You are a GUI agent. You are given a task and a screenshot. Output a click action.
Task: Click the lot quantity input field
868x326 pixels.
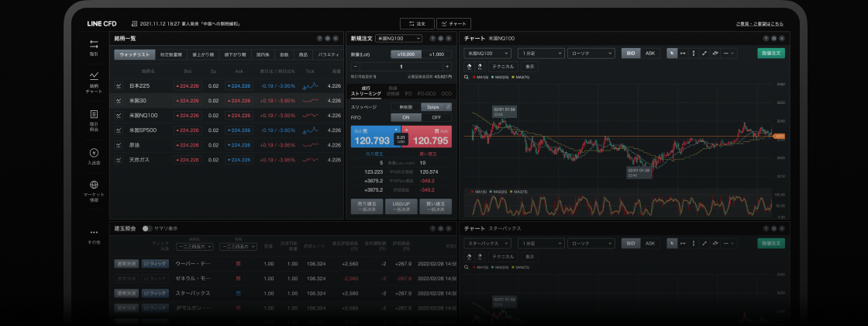pyautogui.click(x=401, y=66)
